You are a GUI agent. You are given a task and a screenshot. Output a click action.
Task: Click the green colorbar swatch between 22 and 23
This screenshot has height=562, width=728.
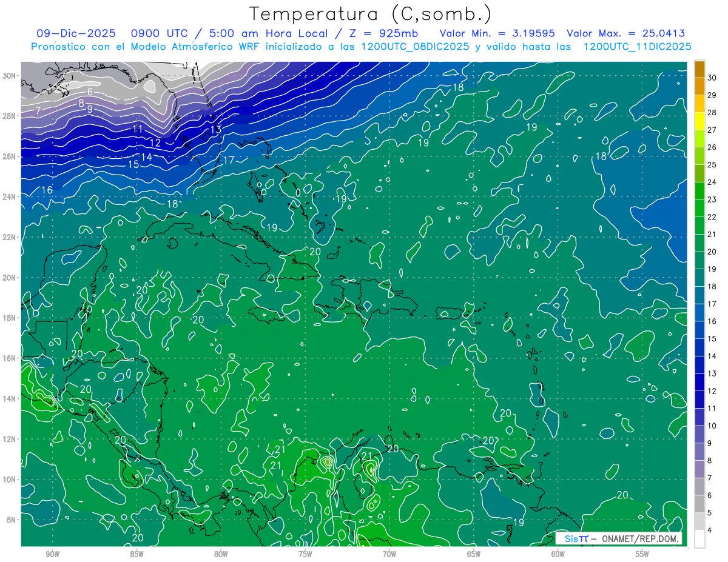pyautogui.click(x=699, y=208)
